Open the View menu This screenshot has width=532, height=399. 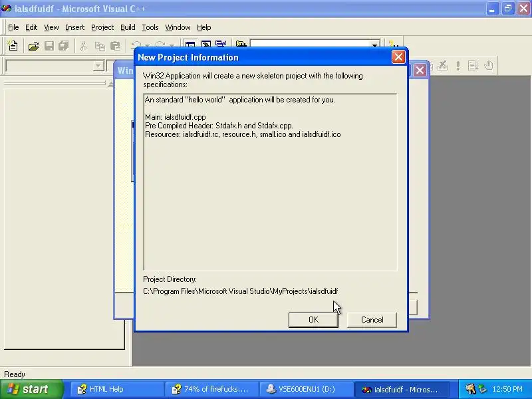coord(51,27)
